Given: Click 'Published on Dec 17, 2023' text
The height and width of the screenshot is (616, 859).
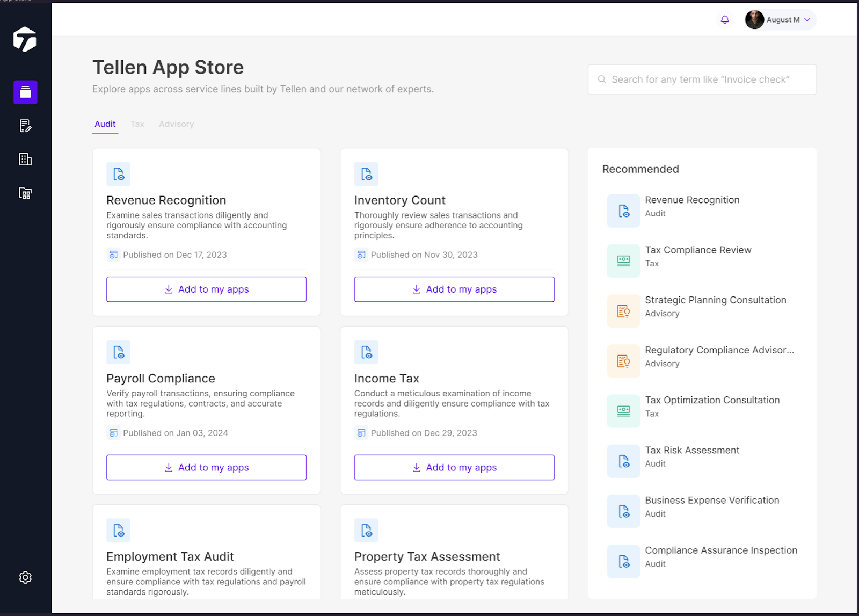Looking at the screenshot, I should coord(175,255).
